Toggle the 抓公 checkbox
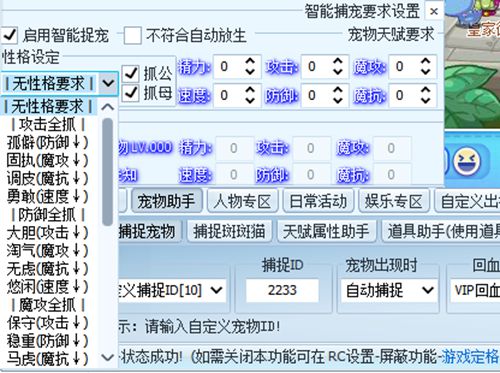 point(130,73)
